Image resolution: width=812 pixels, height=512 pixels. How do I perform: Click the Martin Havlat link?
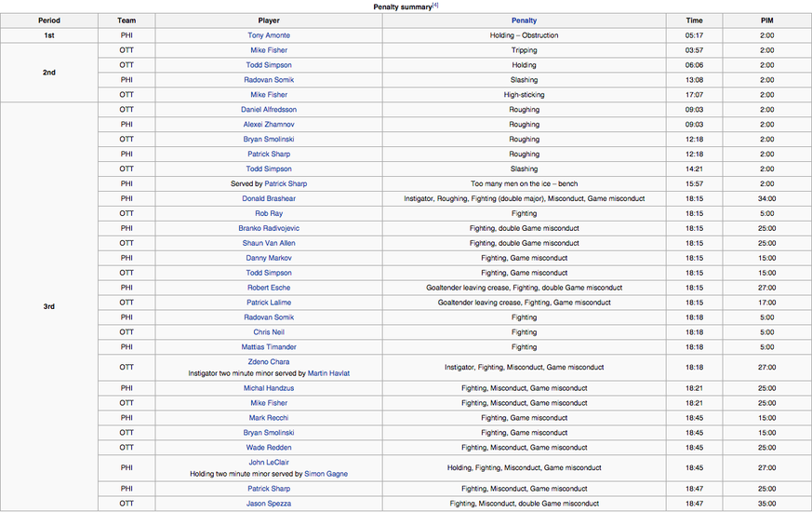328,373
